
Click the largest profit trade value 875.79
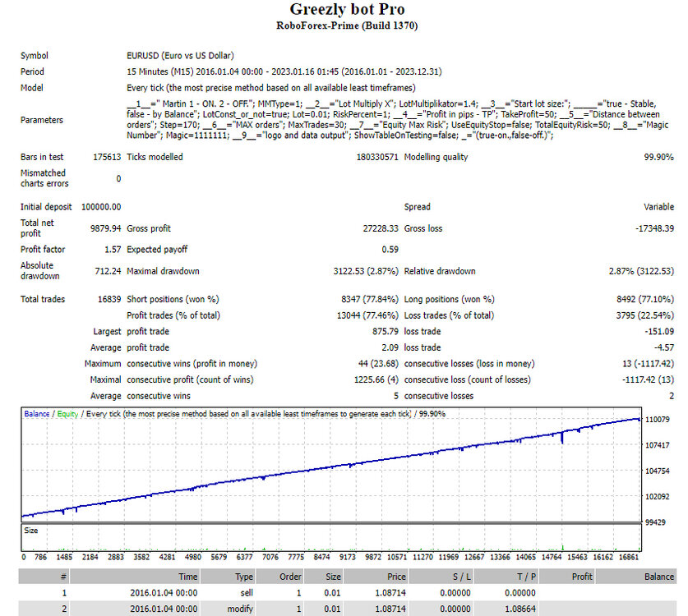386,331
